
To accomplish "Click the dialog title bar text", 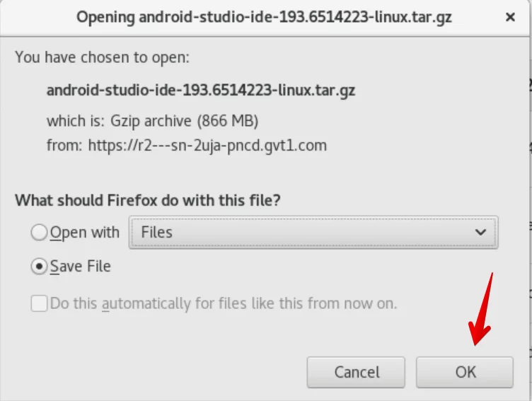I will [264, 17].
